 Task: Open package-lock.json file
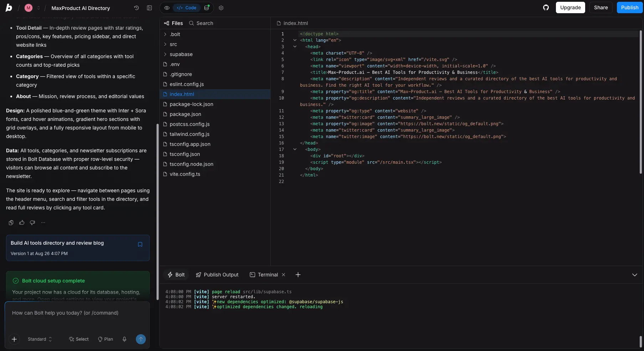click(215, 104)
